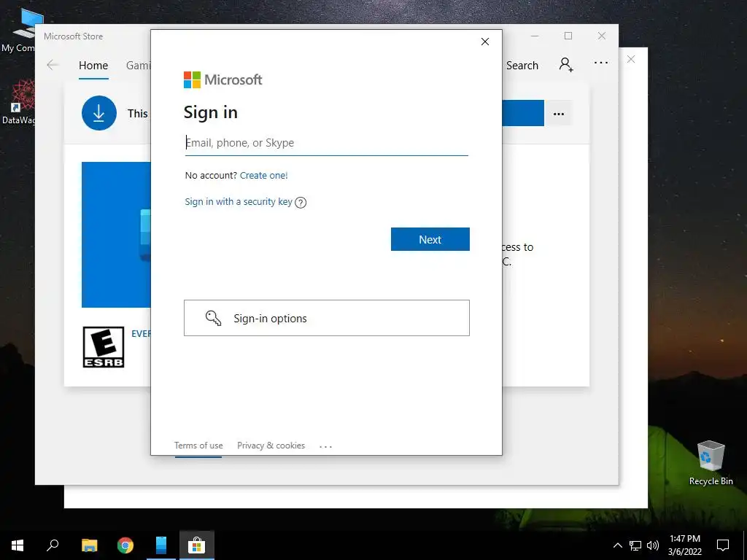747x560 pixels.
Task: Open Sign-in options
Action: click(327, 318)
